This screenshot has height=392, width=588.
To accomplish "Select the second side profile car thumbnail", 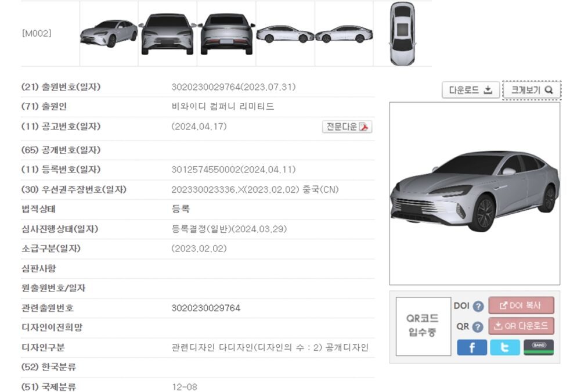I will coord(344,34).
